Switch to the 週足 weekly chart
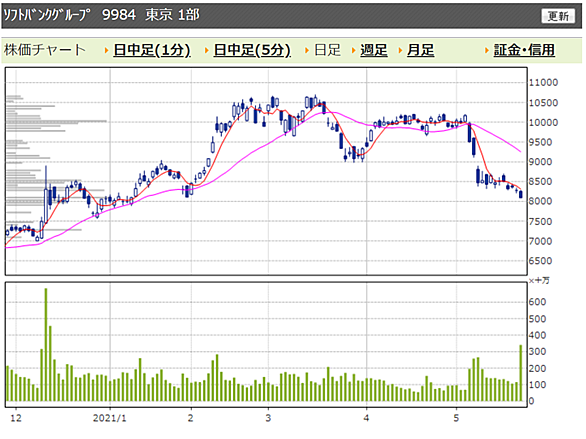The image size is (586, 439). click(374, 50)
